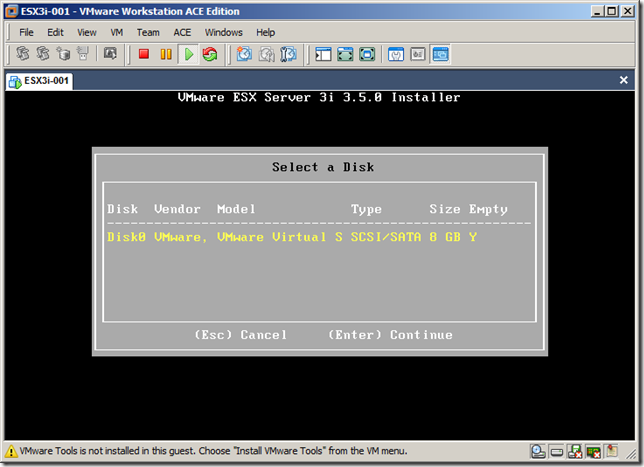Viewport: 644px width, 467px height.
Task: Click (Esc) Cancel in the installer
Action: coord(240,335)
